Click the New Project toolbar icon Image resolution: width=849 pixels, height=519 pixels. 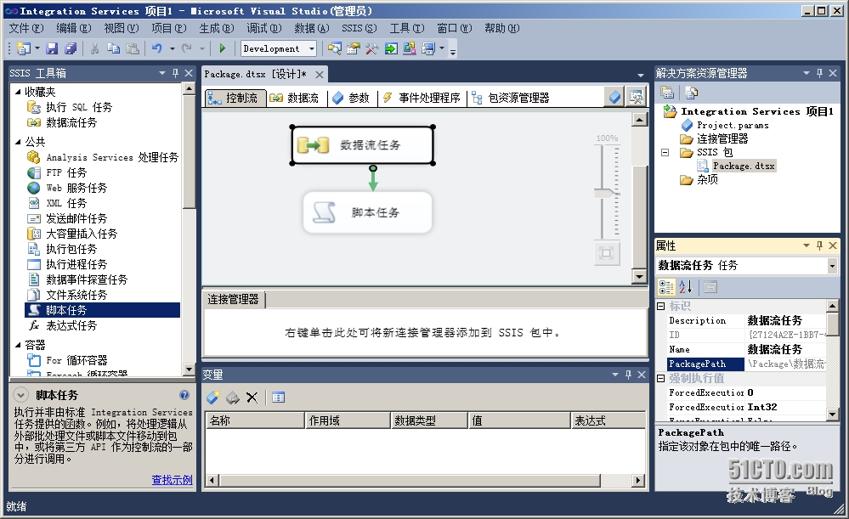tap(23, 49)
